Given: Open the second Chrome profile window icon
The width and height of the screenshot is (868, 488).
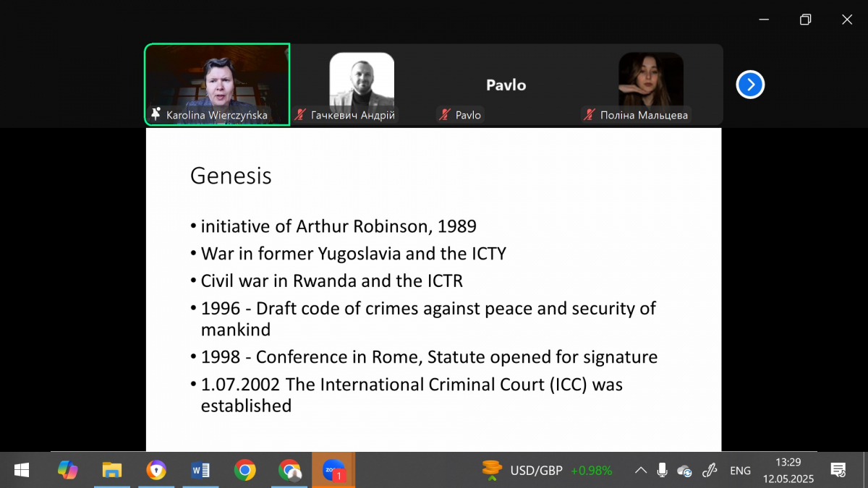Looking at the screenshot, I should 289,471.
